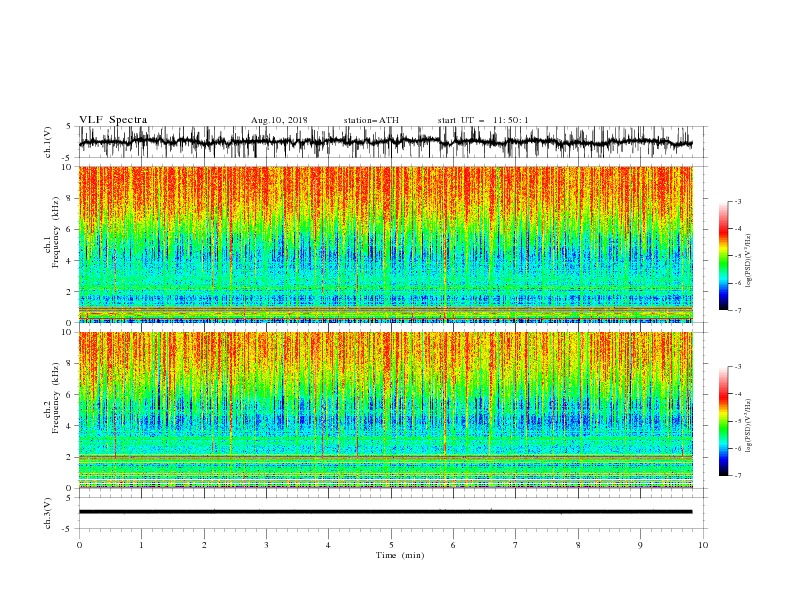Image resolution: width=792 pixels, height=612 pixels.
Task: Click the ch.1 spectrogram color scale bar
Action: click(723, 256)
